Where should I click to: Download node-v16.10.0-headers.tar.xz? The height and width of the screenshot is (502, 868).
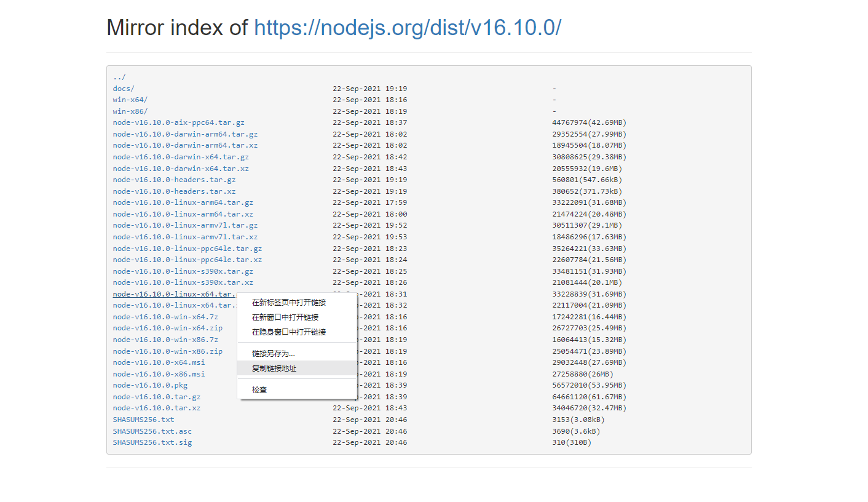click(x=175, y=191)
